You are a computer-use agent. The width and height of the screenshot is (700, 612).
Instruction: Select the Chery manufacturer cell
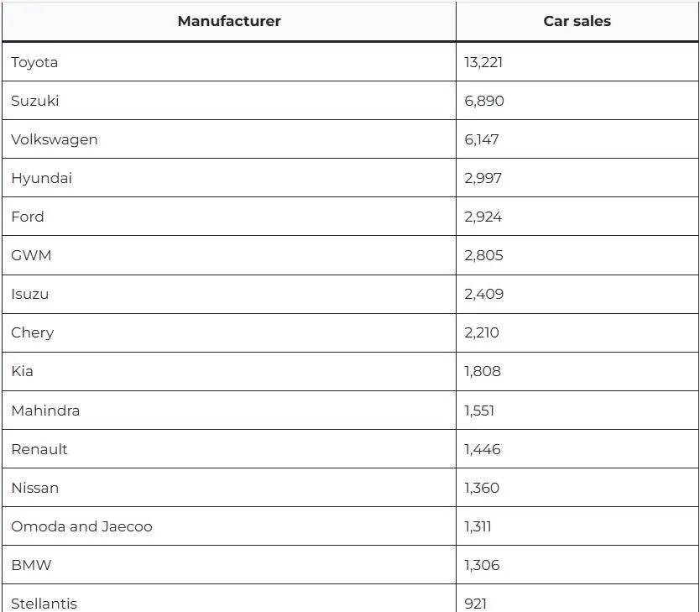click(33, 332)
